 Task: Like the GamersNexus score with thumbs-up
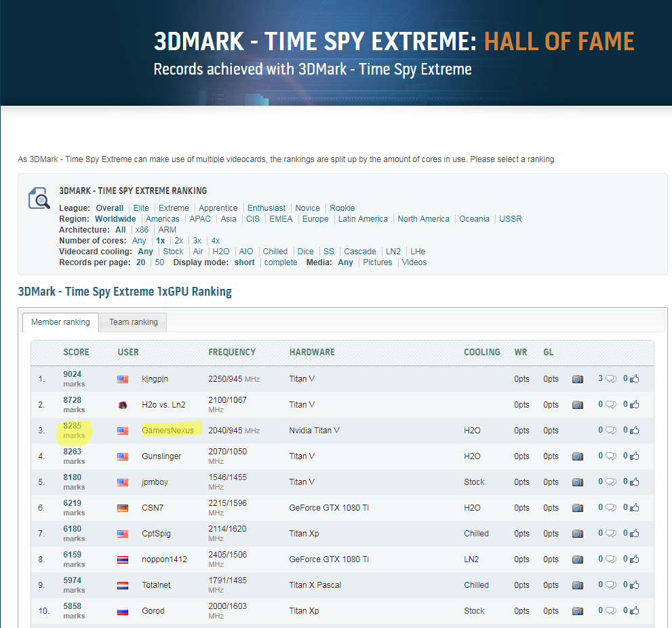pos(635,431)
